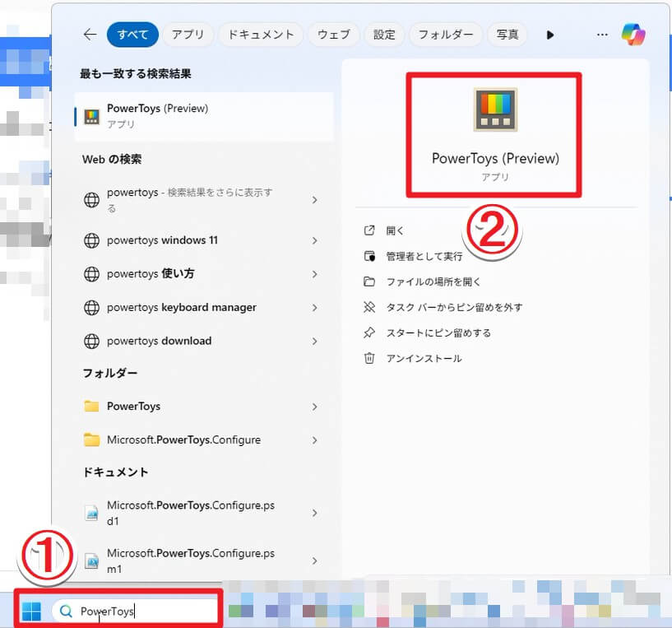The image size is (672, 628).
Task: Click globe icon beside 'powertoys windows 11'
Action: (x=92, y=240)
